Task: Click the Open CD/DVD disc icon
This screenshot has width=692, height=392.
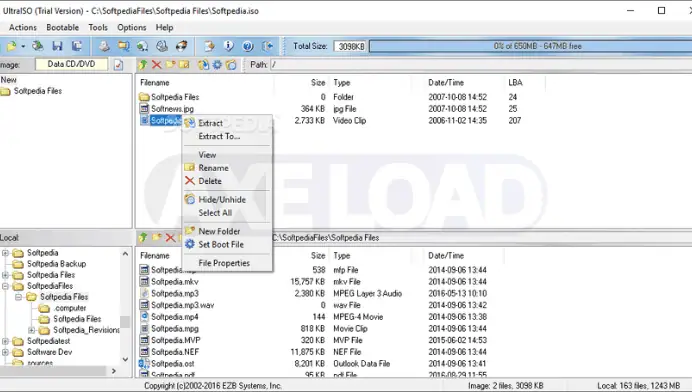Action: tap(38, 46)
